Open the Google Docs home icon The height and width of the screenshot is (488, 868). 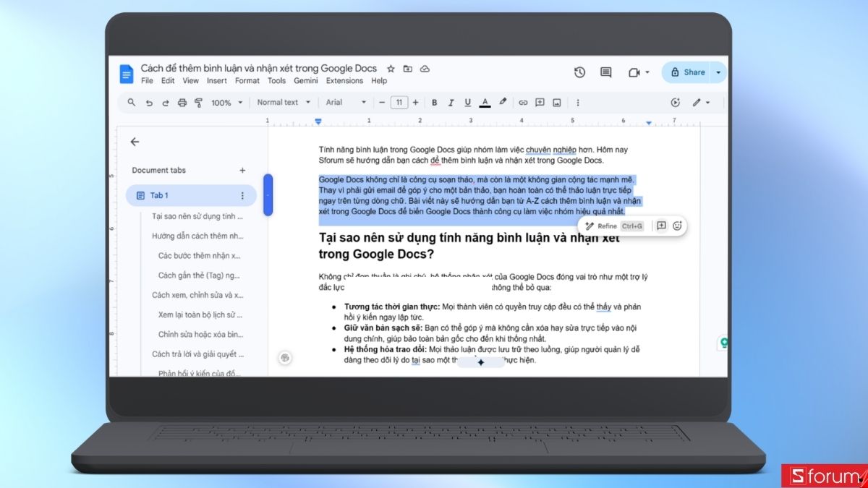127,74
